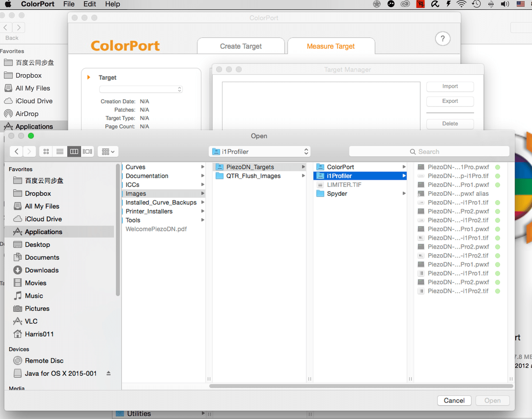532x419 pixels.
Task: Click the back arrow in Open dialog
Action: [x=16, y=152]
